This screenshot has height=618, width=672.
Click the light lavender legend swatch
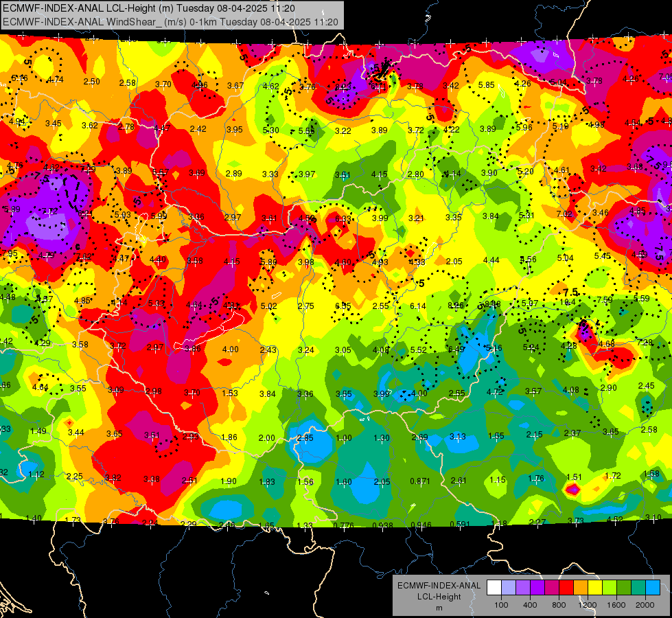click(x=508, y=587)
